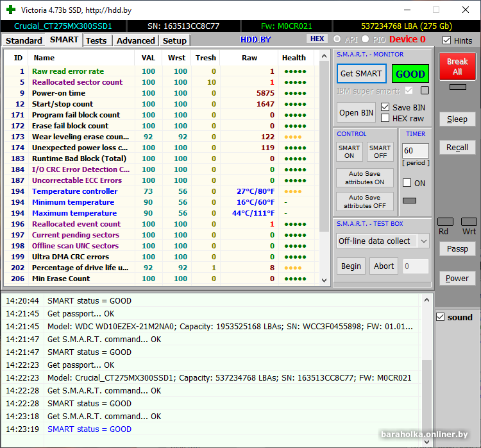Click the SMART table vertical scrollbar thumb
Viewport: 481px width, 448px height.
point(325,147)
